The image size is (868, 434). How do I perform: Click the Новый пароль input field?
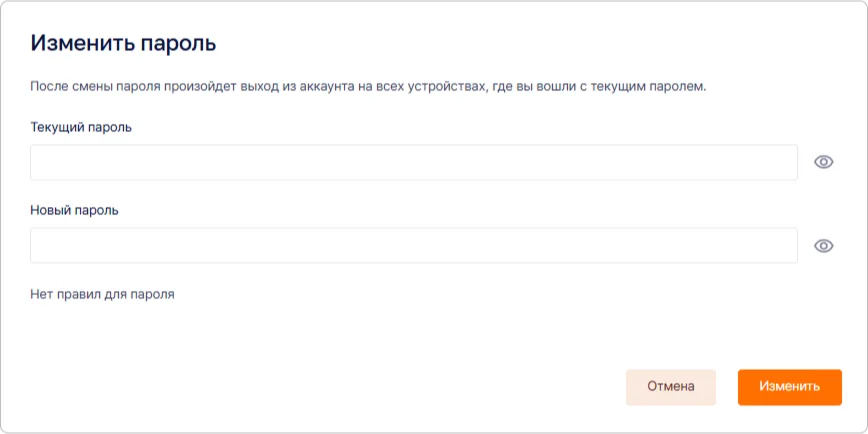413,246
